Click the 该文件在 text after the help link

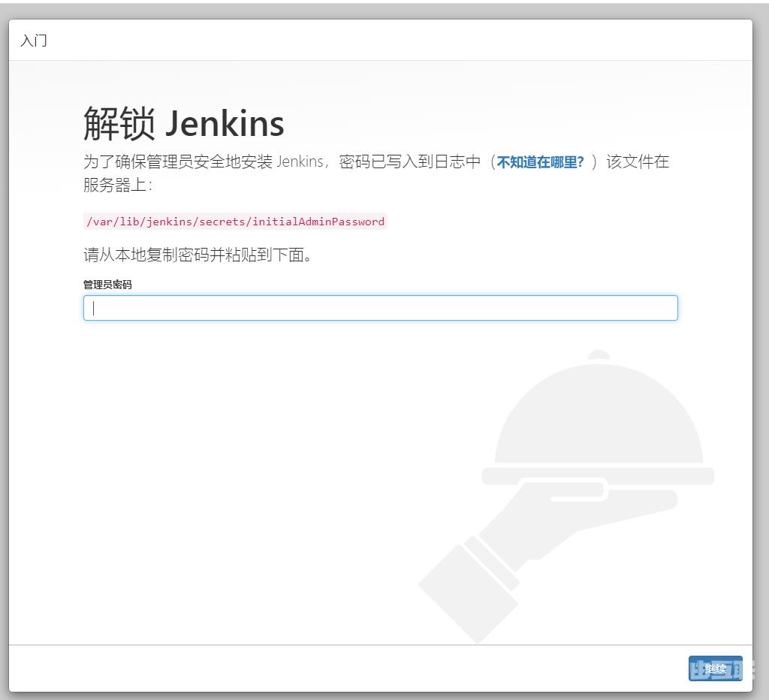tap(638, 162)
